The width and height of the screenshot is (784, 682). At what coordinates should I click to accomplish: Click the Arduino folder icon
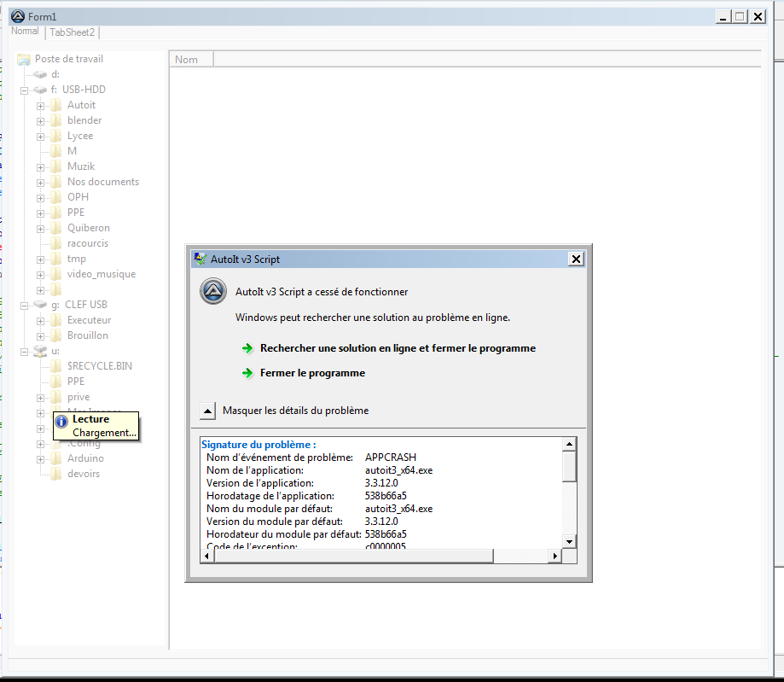56,458
